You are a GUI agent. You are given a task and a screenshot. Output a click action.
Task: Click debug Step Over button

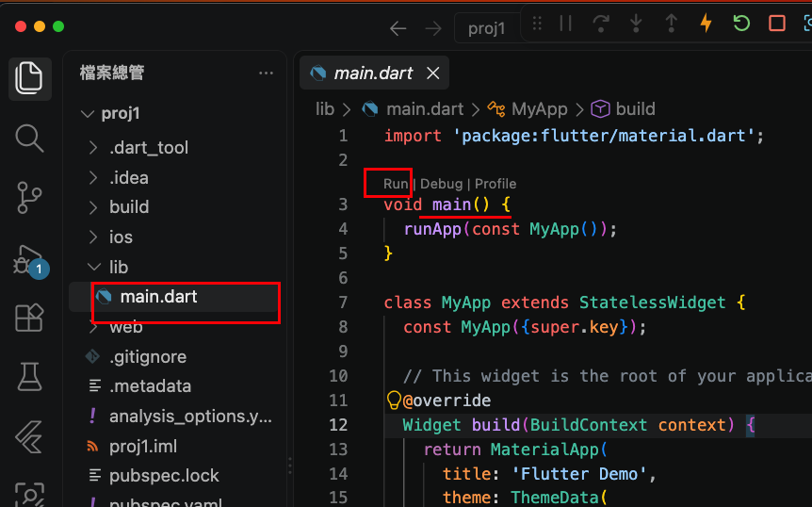pyautogui.click(x=601, y=24)
